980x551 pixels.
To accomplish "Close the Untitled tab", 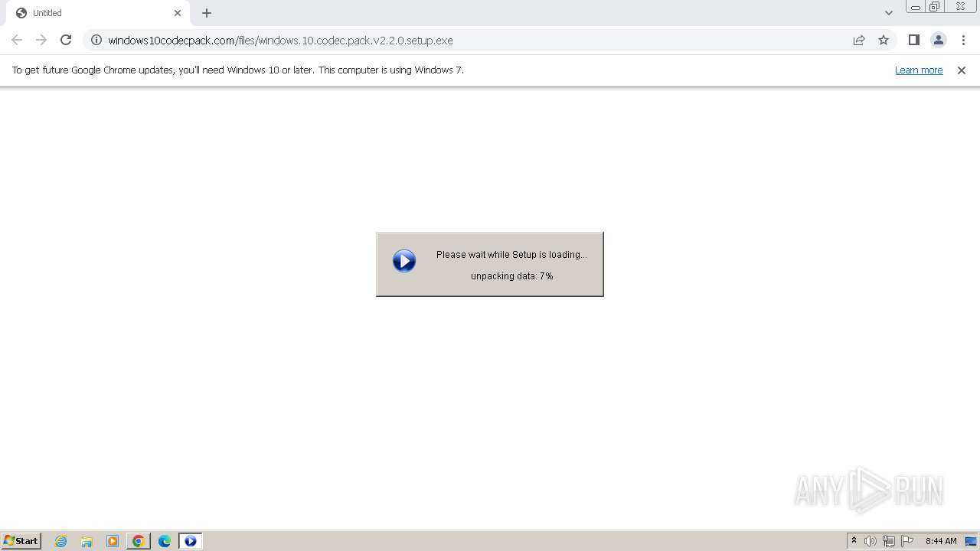I will [x=178, y=13].
